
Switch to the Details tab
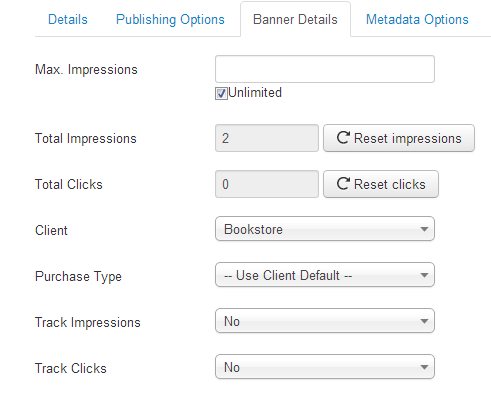coord(68,19)
